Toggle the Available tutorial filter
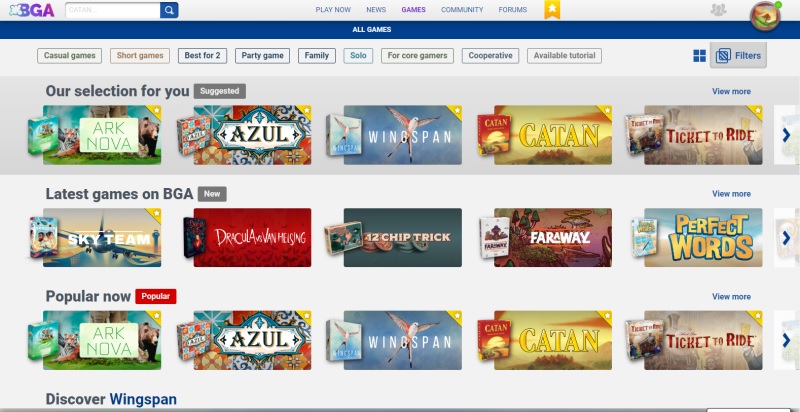The height and width of the screenshot is (412, 800). [x=564, y=56]
